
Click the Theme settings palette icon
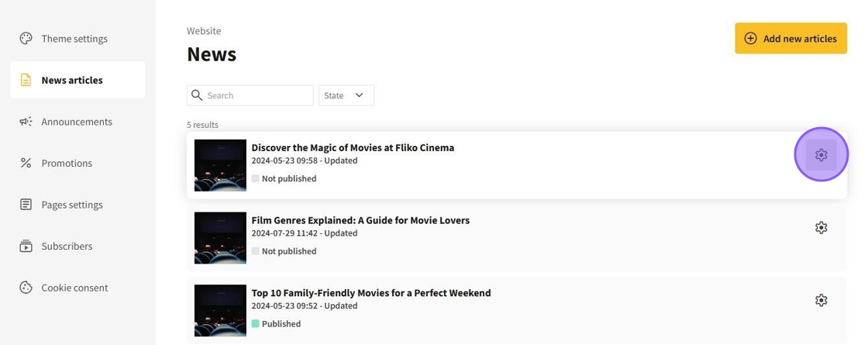click(26, 39)
